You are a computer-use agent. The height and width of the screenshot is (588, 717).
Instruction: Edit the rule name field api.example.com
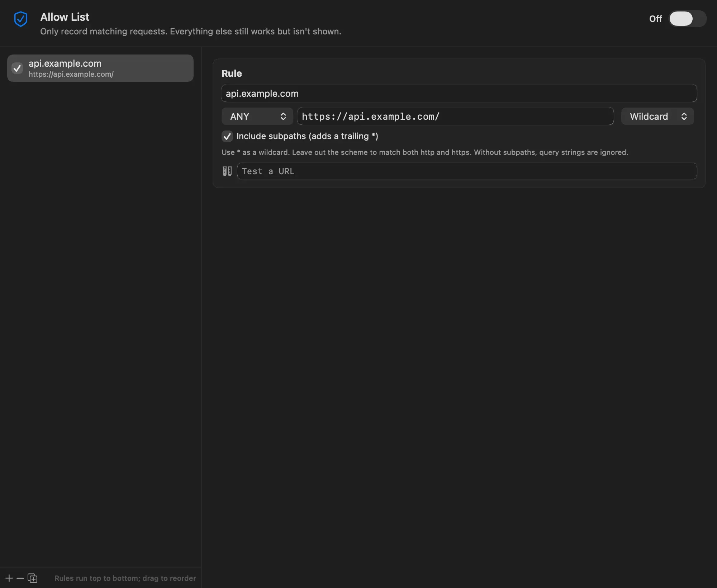coord(459,93)
